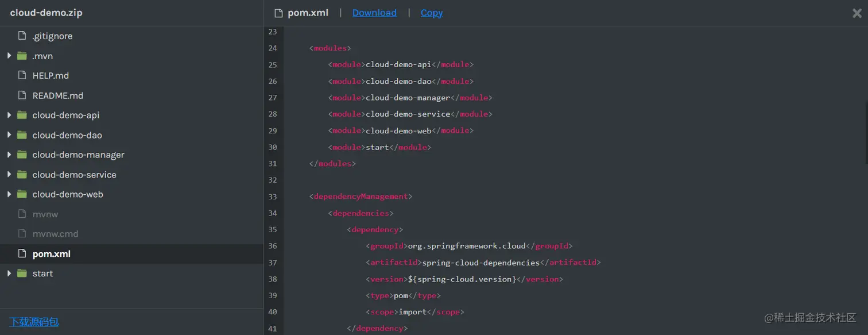This screenshot has height=335, width=868.
Task: Click the HELP.md file icon
Action: pyautogui.click(x=22, y=76)
